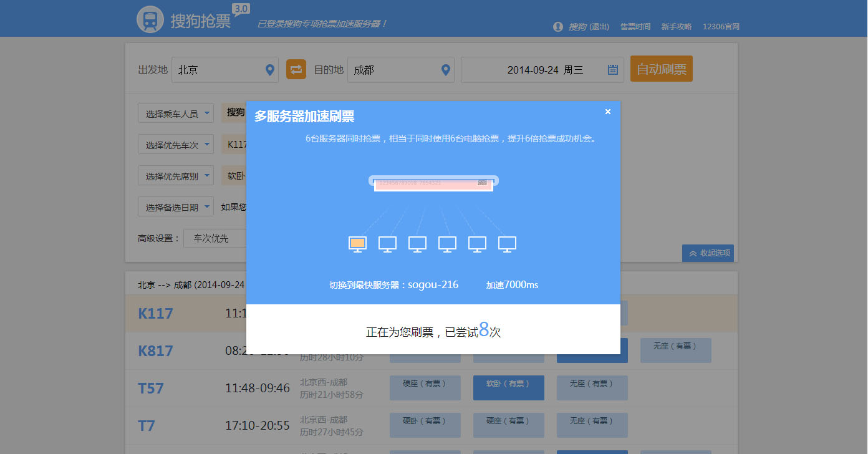Click the sixth server monitor icon
Image resolution: width=868 pixels, height=454 pixels.
507,244
